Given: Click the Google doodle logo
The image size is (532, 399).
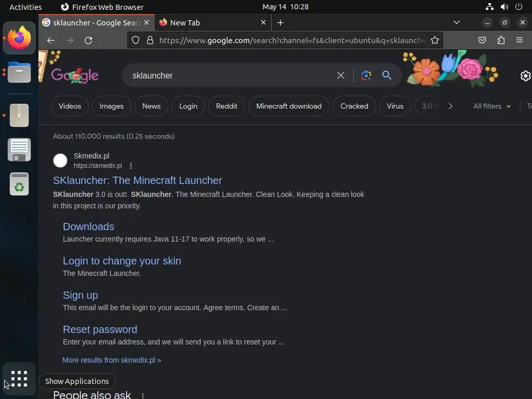Looking at the screenshot, I should pos(75,75).
